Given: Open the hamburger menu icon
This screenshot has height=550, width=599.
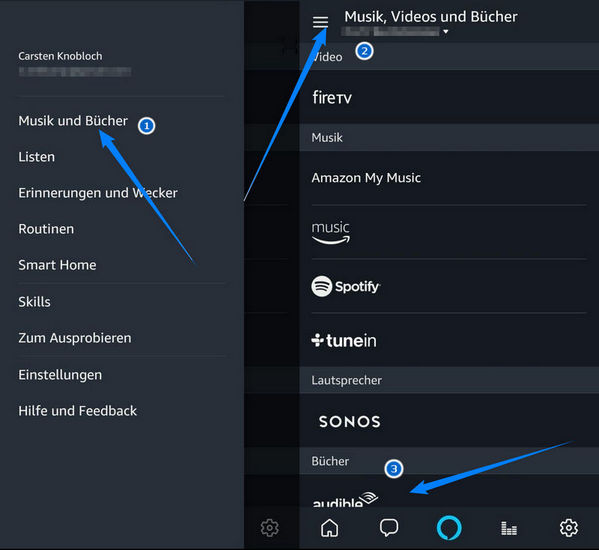Looking at the screenshot, I should (x=320, y=22).
